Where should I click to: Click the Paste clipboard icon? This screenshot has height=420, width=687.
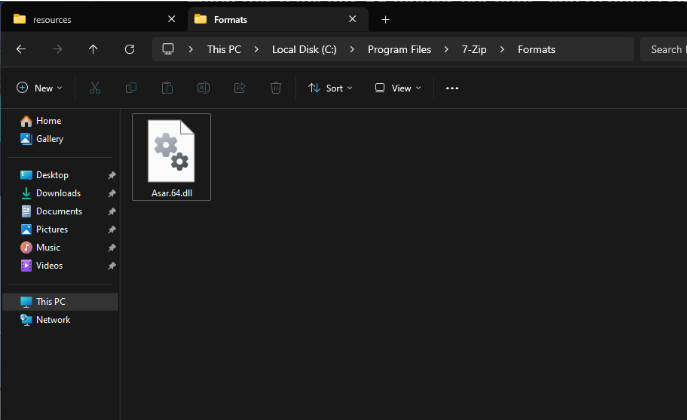tap(167, 88)
